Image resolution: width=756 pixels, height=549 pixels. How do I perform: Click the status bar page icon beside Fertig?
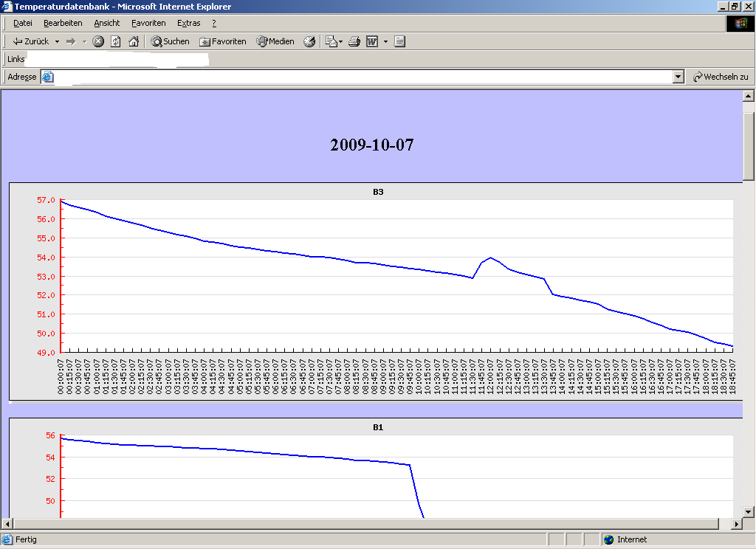[x=7, y=539]
